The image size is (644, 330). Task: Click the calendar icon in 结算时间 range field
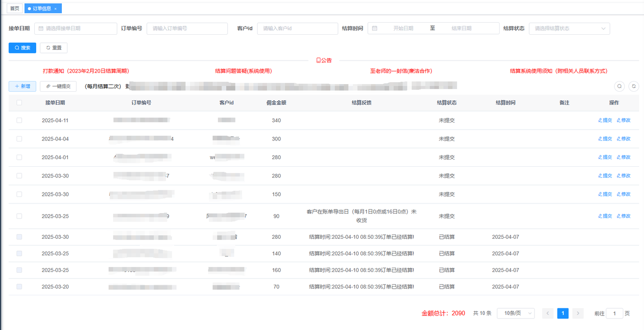click(x=375, y=29)
